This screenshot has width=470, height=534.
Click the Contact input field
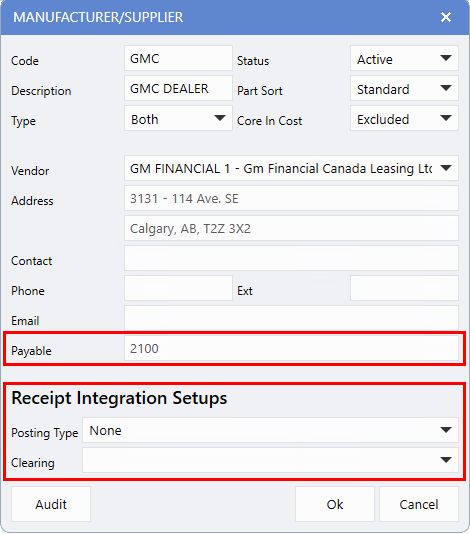click(x=291, y=258)
